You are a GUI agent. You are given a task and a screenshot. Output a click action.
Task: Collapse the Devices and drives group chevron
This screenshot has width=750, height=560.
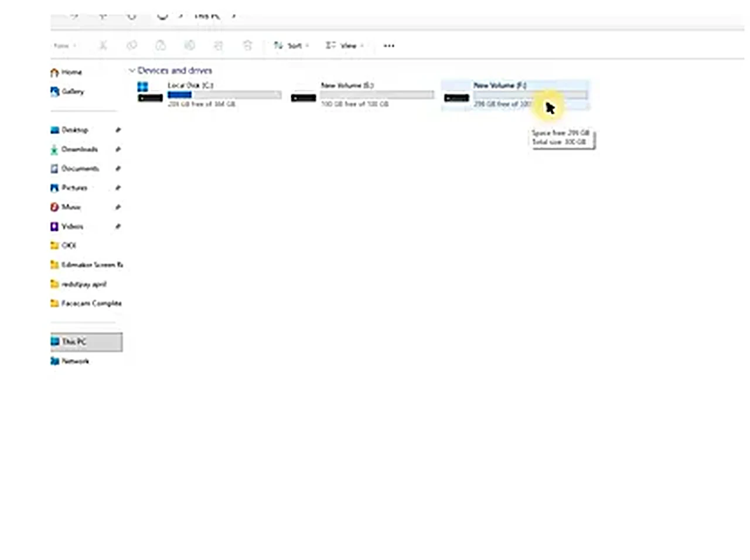pos(132,70)
